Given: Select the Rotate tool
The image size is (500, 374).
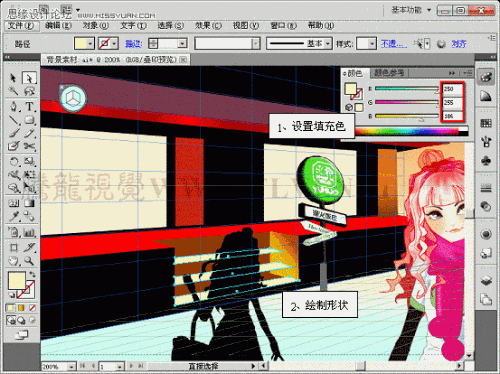Looking at the screenshot, I should point(13,162).
